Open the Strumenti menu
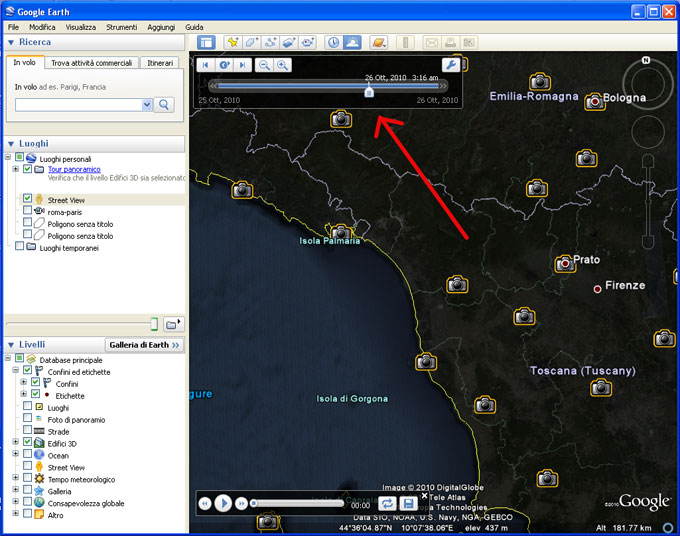The height and width of the screenshot is (536, 680). coord(121,27)
